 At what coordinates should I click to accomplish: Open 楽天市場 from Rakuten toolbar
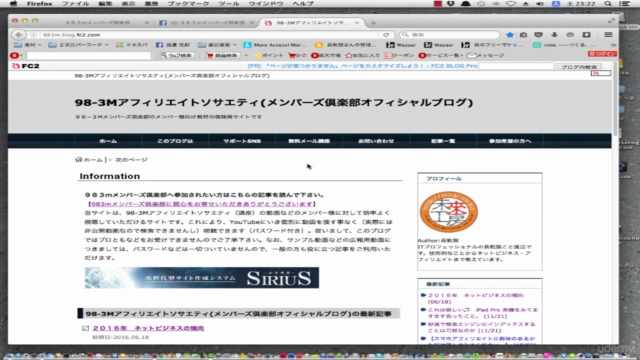[326, 55]
